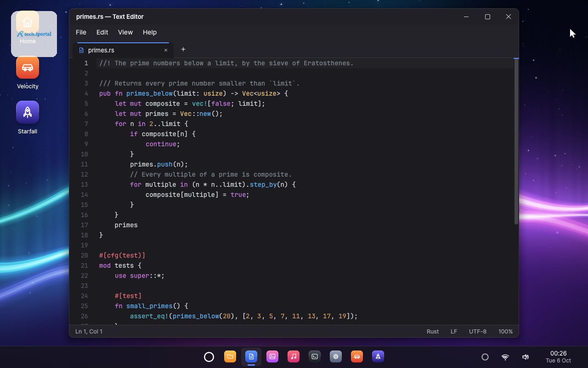
Task: Click the clock showing 00:26
Action: point(558,353)
